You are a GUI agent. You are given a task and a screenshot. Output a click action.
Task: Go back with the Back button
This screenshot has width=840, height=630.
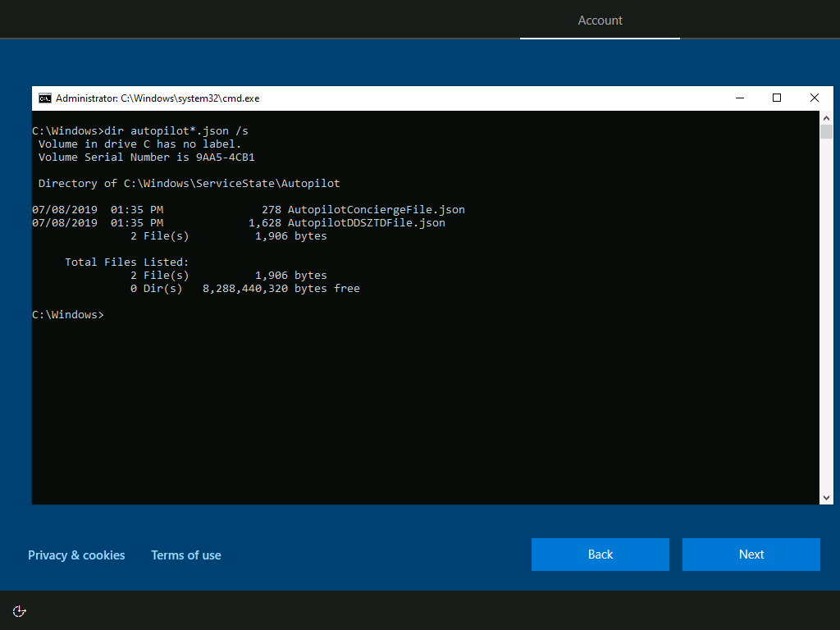point(600,555)
